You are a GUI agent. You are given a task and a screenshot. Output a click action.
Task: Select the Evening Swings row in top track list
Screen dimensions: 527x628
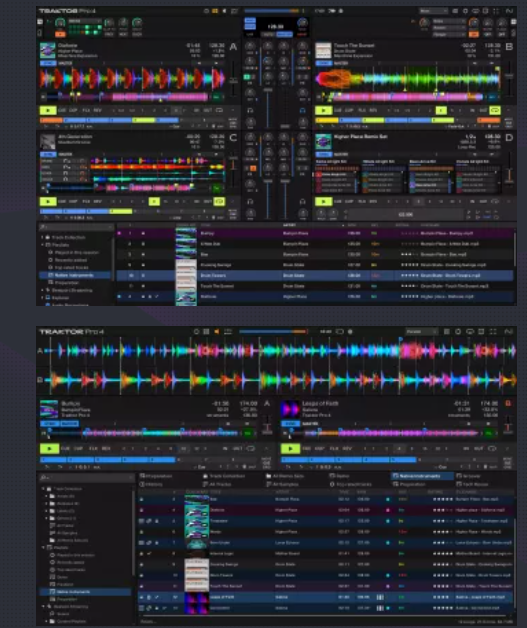314,265
